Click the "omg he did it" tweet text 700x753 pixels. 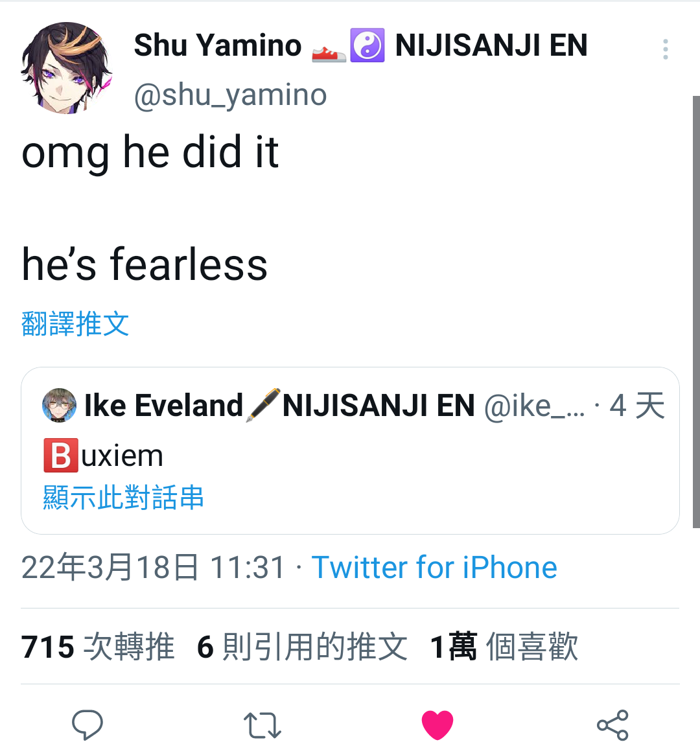coord(150,153)
